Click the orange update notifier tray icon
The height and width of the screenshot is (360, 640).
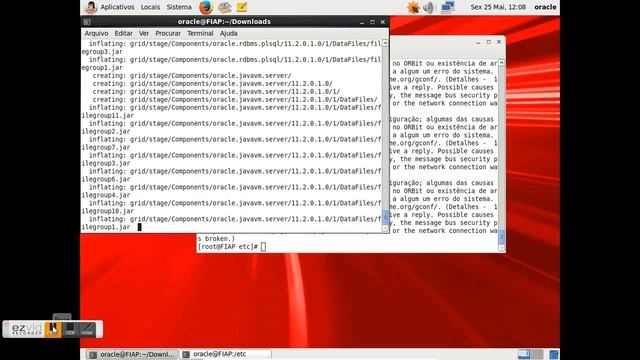click(413, 7)
